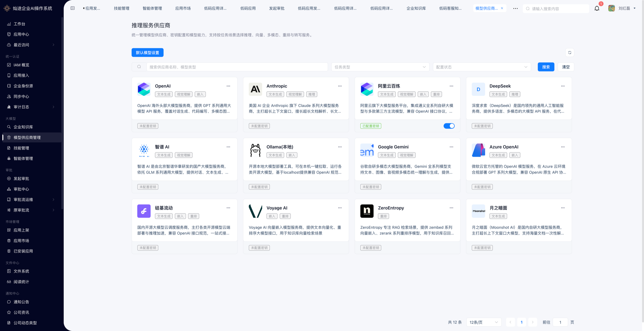The width and height of the screenshot is (644, 331).
Task: Switch to the 企业知识库 tab
Action: [x=416, y=8]
